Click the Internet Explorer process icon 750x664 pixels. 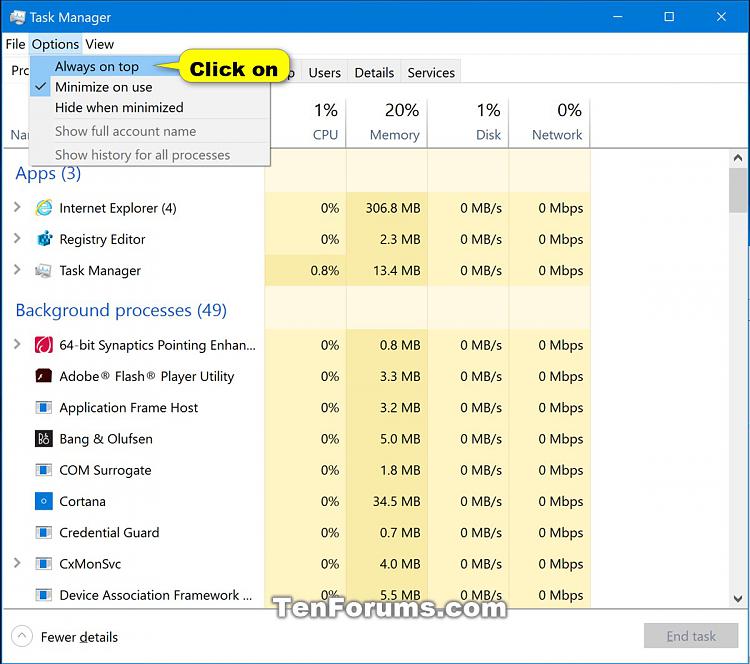click(x=44, y=208)
